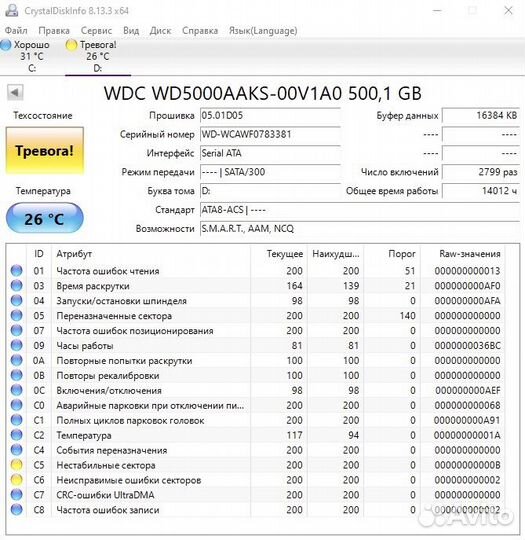Click the Режим передачи field SATA/300
525x540 pixels.
[x=270, y=172]
